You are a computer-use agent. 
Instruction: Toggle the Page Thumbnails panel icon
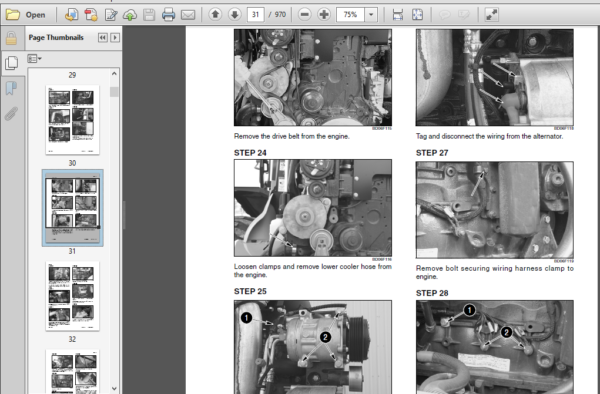pyautogui.click(x=11, y=63)
